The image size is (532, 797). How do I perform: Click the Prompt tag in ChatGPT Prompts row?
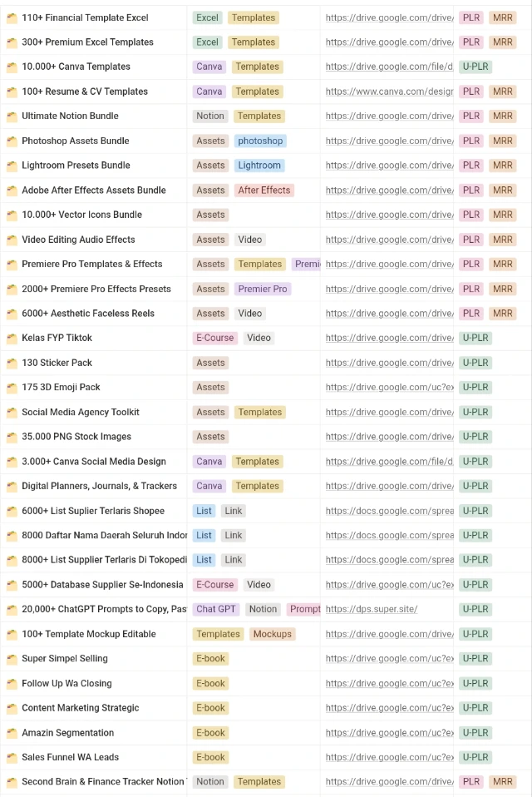pyautogui.click(x=304, y=609)
